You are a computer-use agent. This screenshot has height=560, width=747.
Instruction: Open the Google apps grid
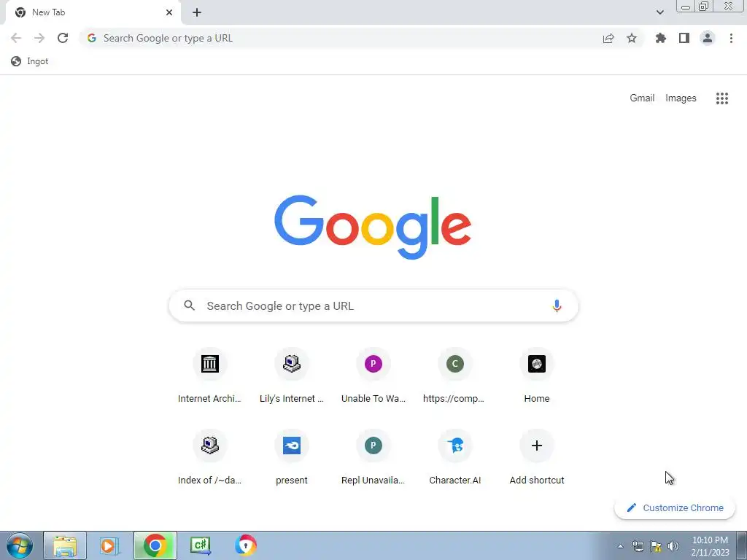click(x=722, y=98)
